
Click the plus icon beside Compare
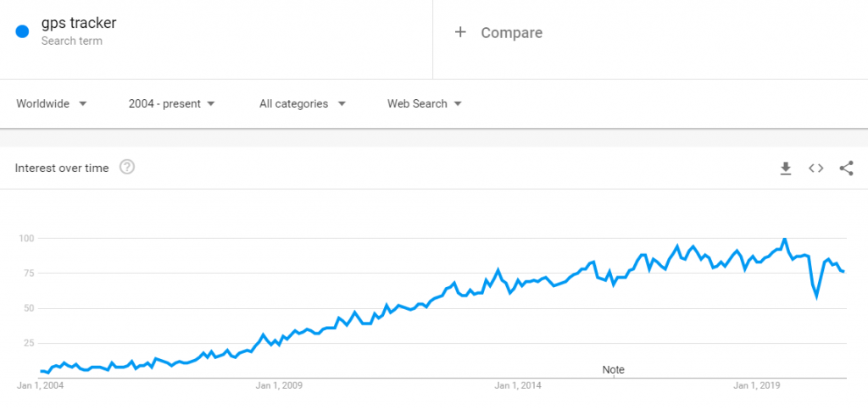point(460,32)
